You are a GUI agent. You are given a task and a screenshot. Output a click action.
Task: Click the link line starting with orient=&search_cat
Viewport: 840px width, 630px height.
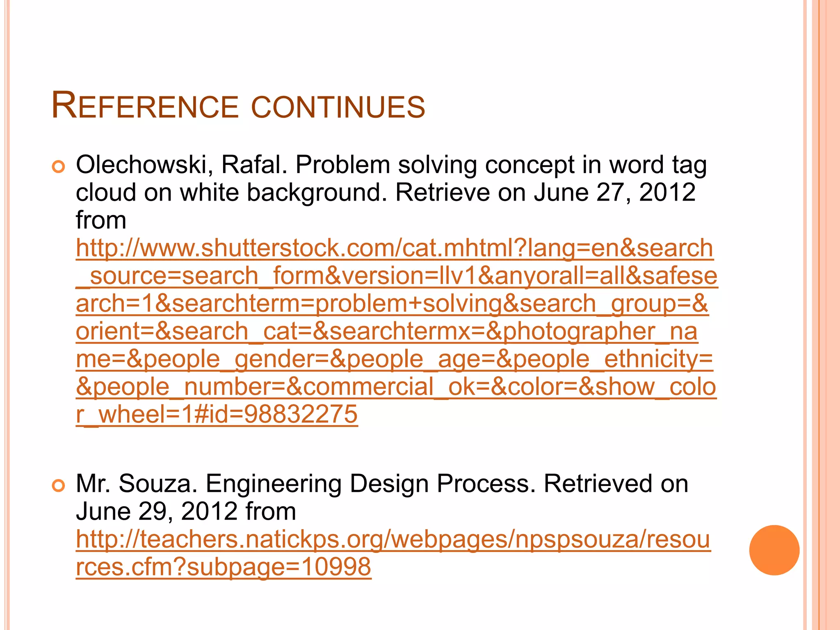click(x=386, y=331)
